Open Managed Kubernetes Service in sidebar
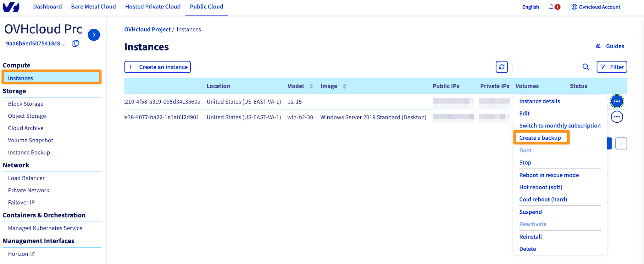The height and width of the screenshot is (264, 644). coord(45,228)
